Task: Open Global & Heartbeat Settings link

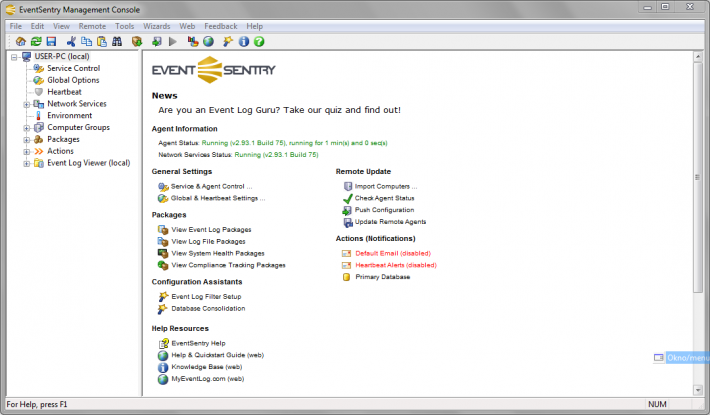Action: [x=218, y=198]
